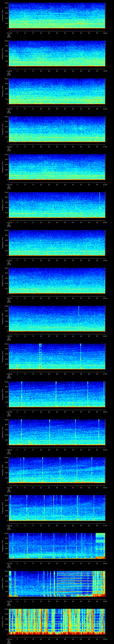
Task: Click the 3:24:00 start time label
Action: [9, 298]
